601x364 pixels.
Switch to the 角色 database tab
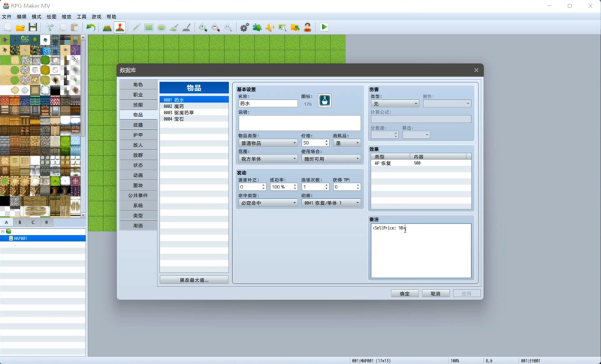[138, 85]
